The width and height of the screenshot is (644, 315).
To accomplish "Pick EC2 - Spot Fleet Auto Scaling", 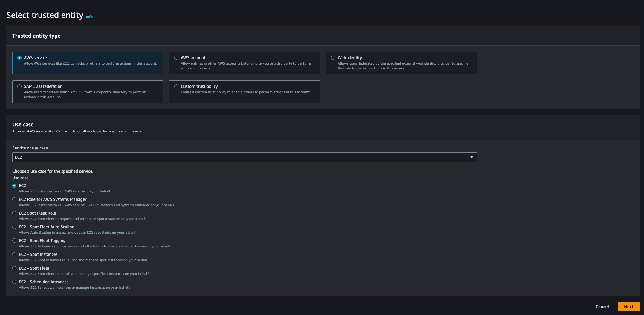I will coord(14,227).
